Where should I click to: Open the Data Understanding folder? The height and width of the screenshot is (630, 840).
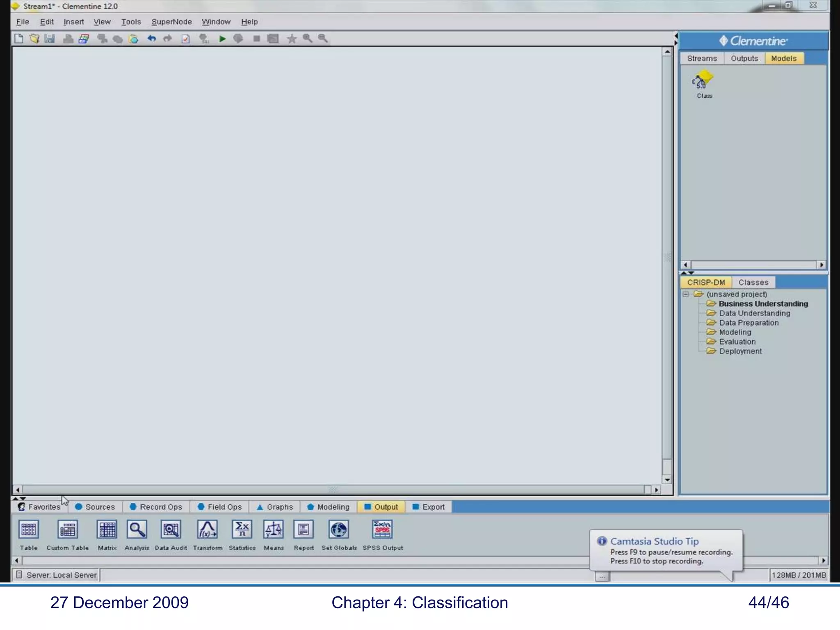pos(754,313)
